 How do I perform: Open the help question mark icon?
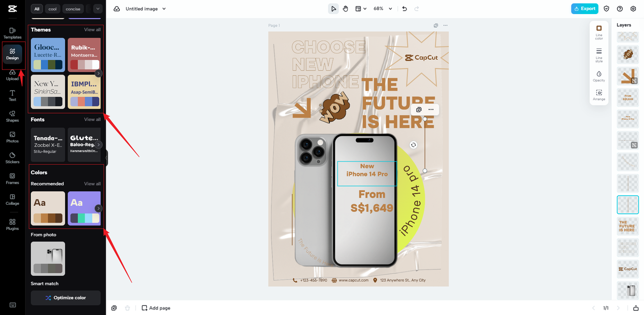tap(620, 9)
